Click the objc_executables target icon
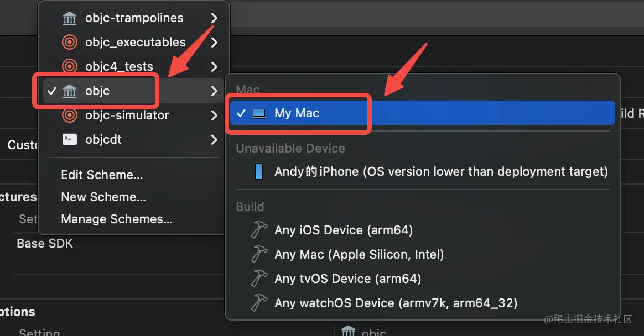The height and width of the screenshot is (336, 644). coord(70,43)
